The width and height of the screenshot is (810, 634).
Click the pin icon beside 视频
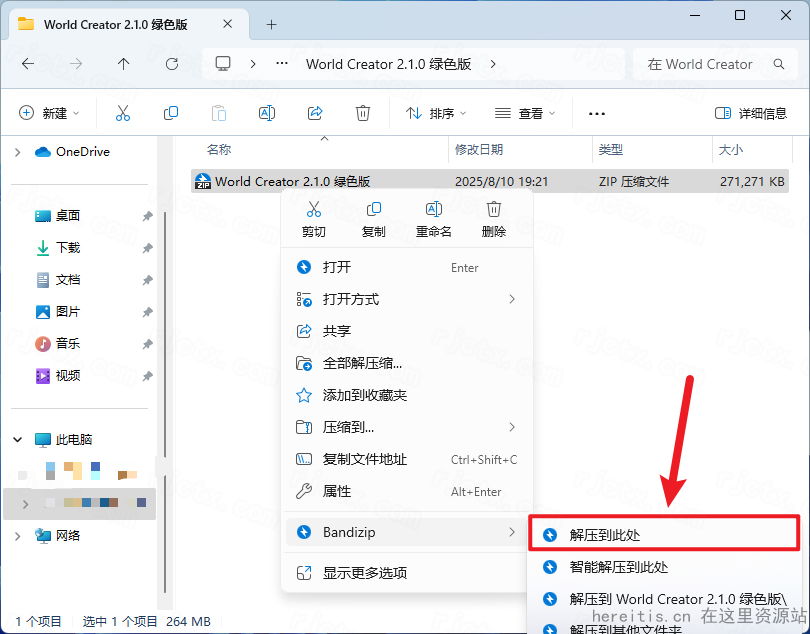pyautogui.click(x=148, y=376)
